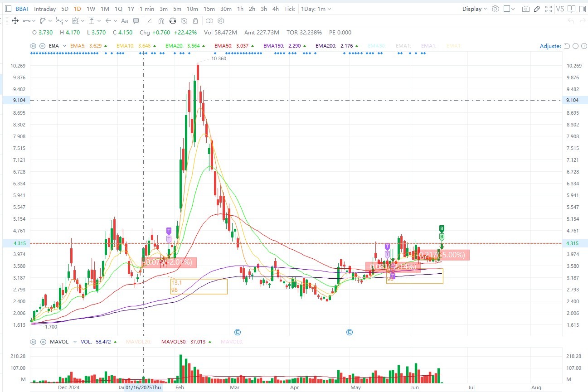Take a chart snapshot with camera icon
The image size is (588, 392).
coord(526,9)
